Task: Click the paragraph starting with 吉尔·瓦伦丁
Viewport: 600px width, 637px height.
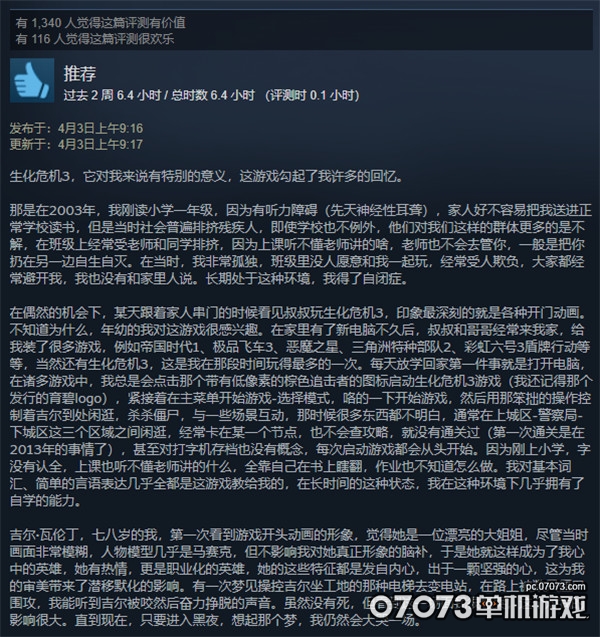Action: pyautogui.click(x=300, y=577)
